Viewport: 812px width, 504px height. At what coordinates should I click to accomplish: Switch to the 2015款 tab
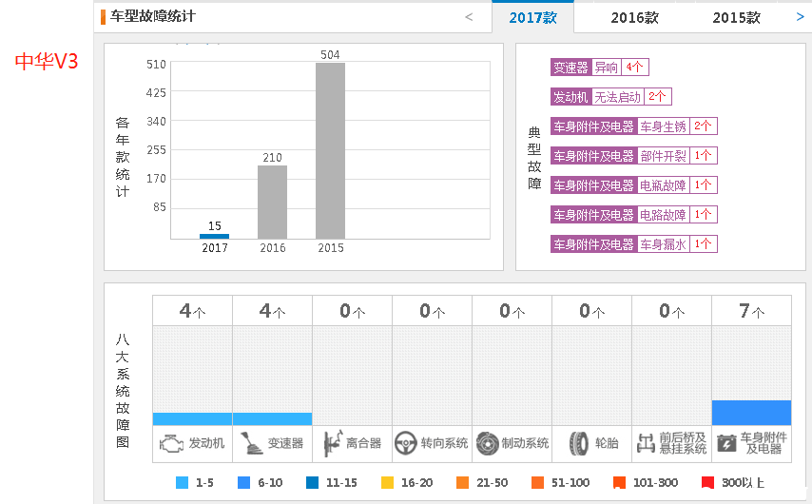click(x=736, y=17)
